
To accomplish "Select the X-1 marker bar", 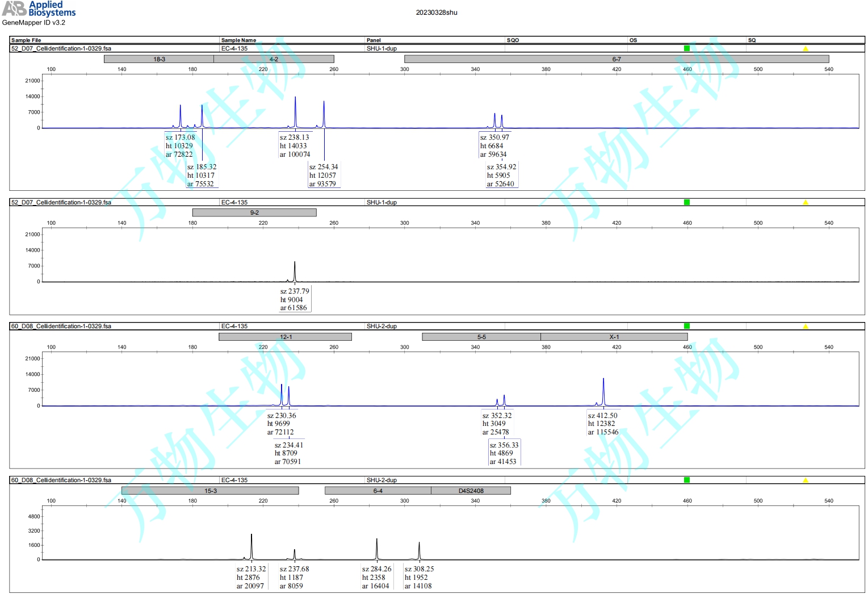I will coord(614,337).
